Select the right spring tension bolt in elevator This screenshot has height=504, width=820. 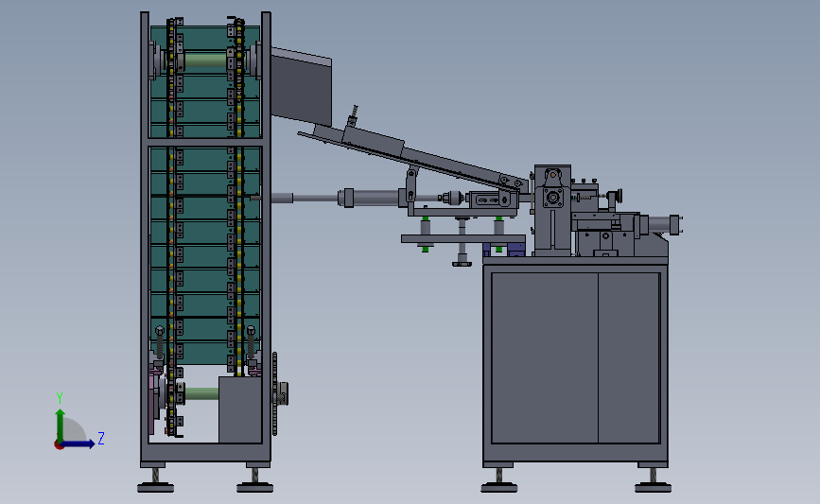pyautogui.click(x=251, y=343)
